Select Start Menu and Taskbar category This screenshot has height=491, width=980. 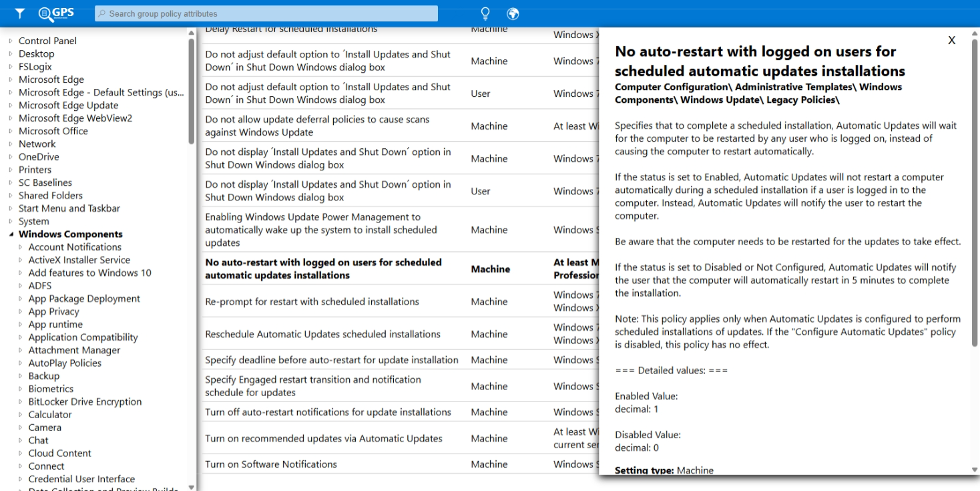pyautogui.click(x=69, y=208)
